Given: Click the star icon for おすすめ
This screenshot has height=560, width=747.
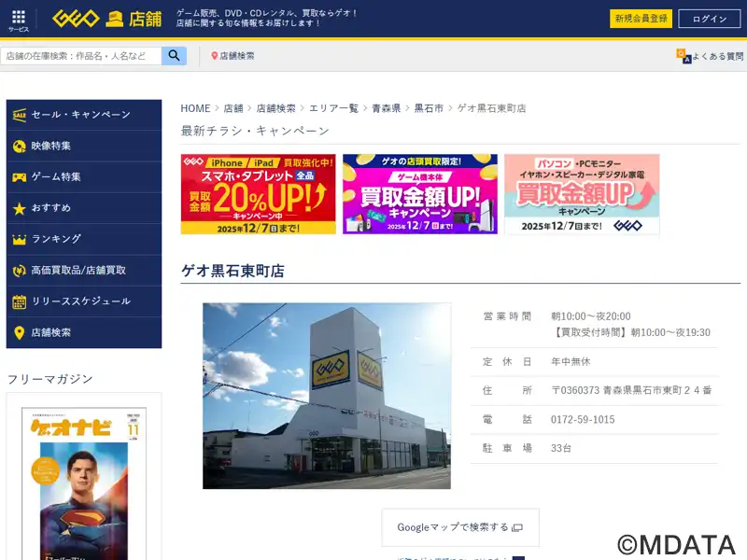Looking at the screenshot, I should click(x=19, y=208).
